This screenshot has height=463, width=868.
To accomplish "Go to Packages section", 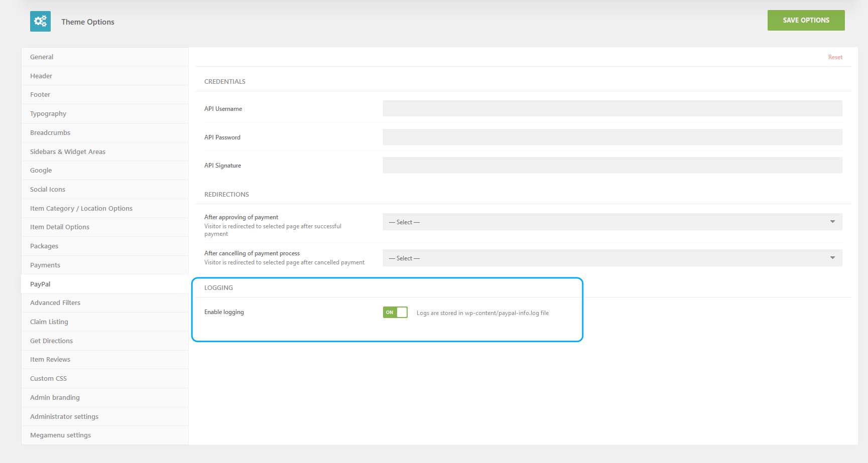I will (104, 246).
